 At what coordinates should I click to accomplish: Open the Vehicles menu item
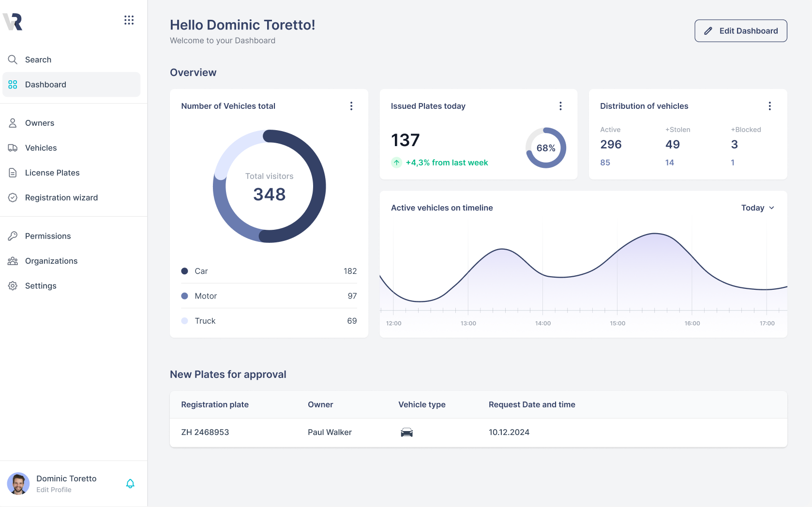[x=41, y=148]
